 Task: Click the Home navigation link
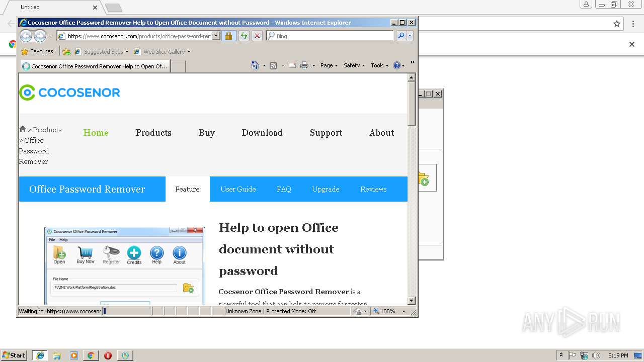tap(96, 133)
